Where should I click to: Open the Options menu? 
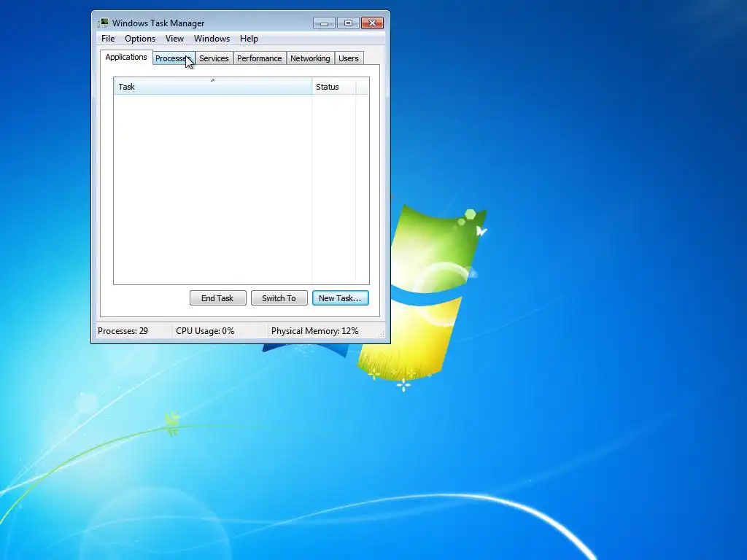click(x=140, y=39)
